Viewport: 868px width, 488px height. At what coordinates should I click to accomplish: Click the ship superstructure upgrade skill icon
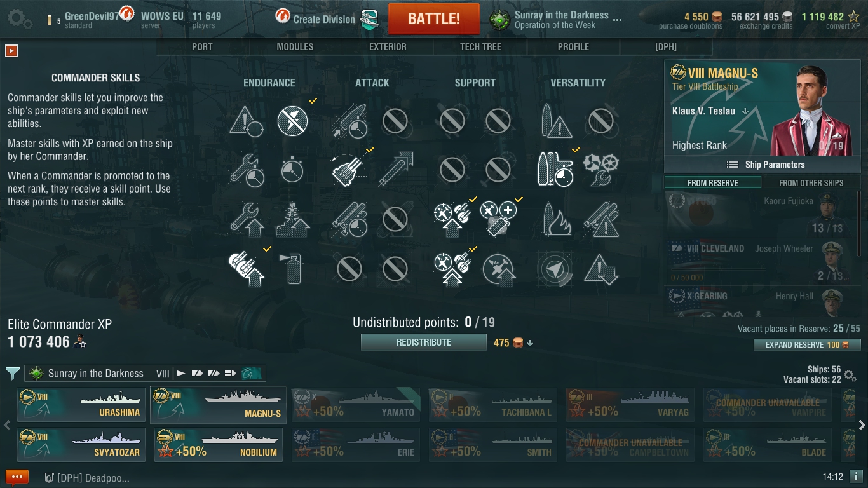pos(292,219)
